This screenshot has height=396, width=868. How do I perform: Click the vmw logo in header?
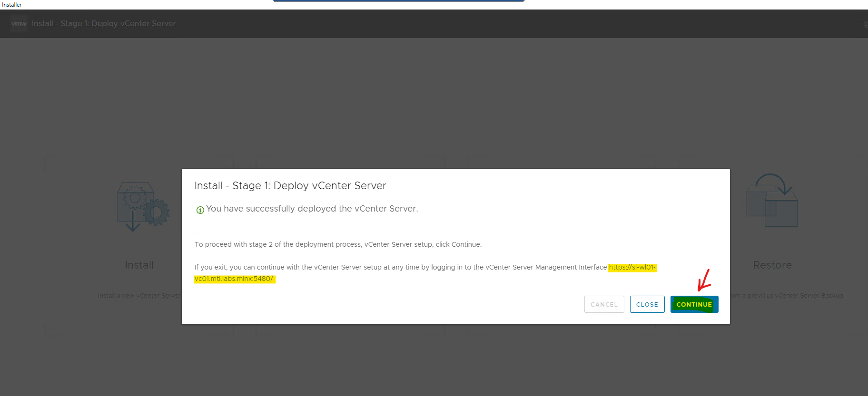(19, 23)
